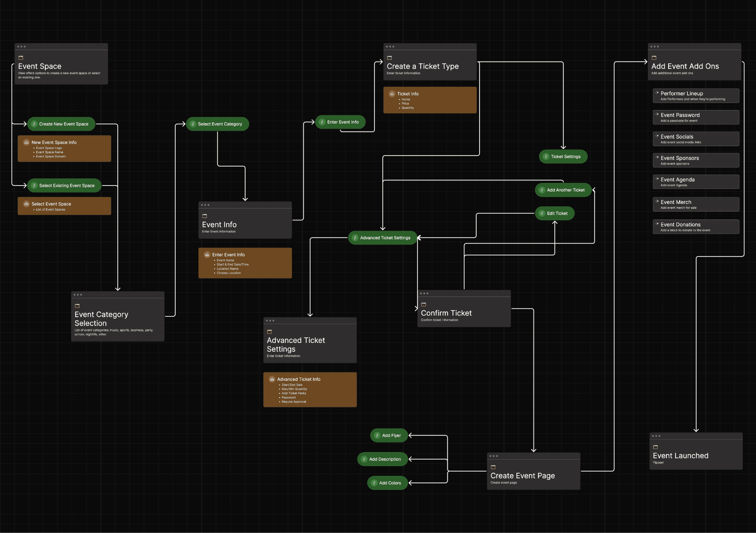Click the input icon on the Ticket Info card
Screen dimensions: 756x533
[392, 93]
